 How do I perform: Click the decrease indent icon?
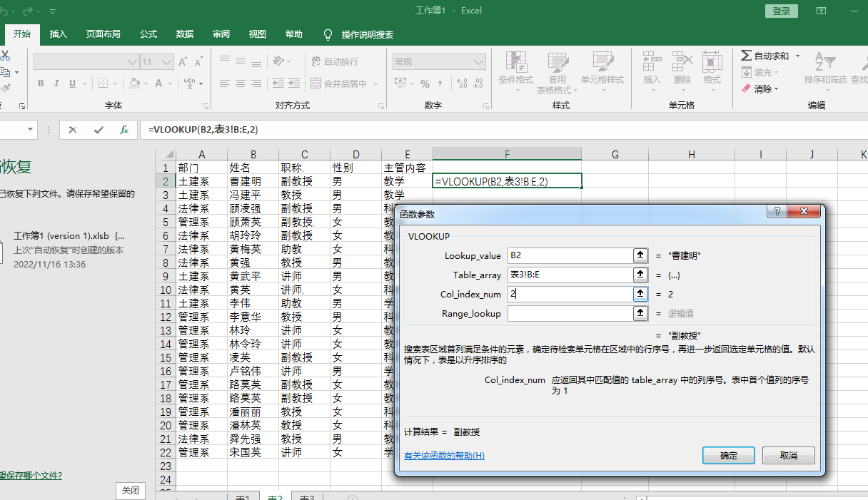[x=278, y=83]
